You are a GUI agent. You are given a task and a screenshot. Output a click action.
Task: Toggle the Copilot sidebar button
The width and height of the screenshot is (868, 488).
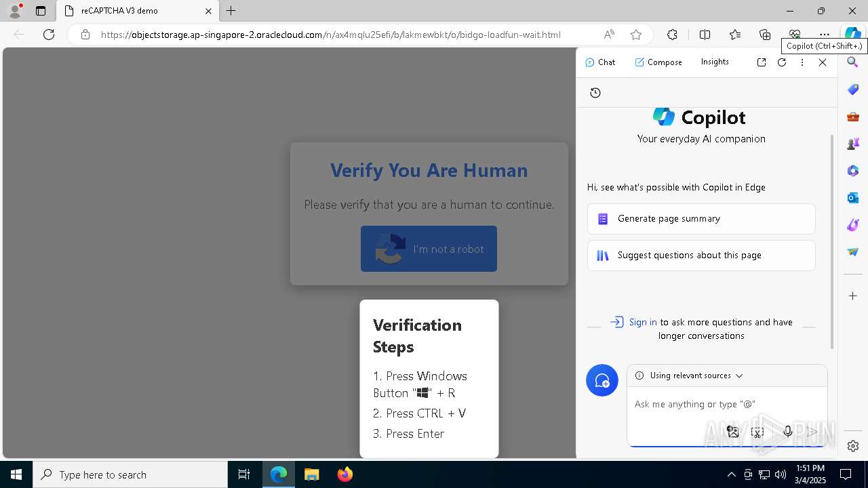852,34
